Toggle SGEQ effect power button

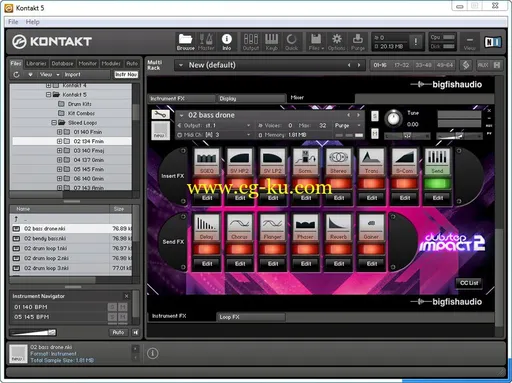(207, 184)
